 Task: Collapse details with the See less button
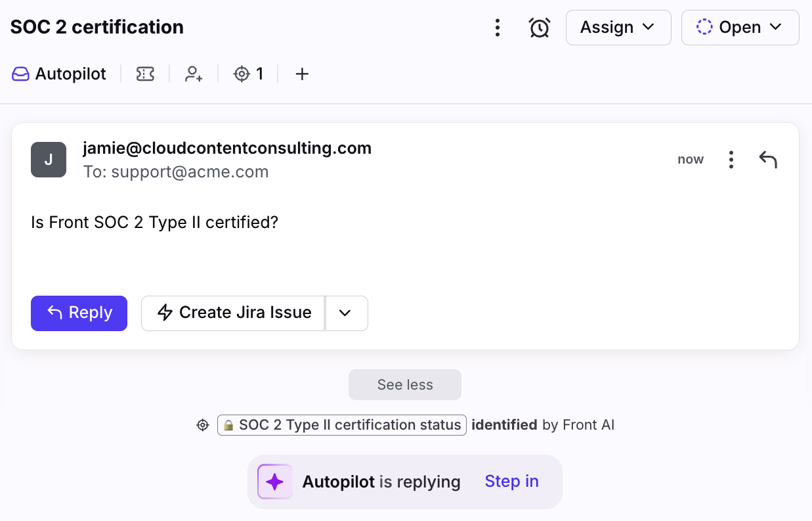(x=405, y=385)
